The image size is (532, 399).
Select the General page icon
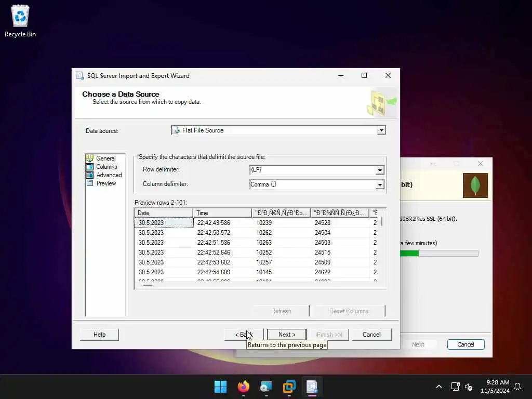89,158
